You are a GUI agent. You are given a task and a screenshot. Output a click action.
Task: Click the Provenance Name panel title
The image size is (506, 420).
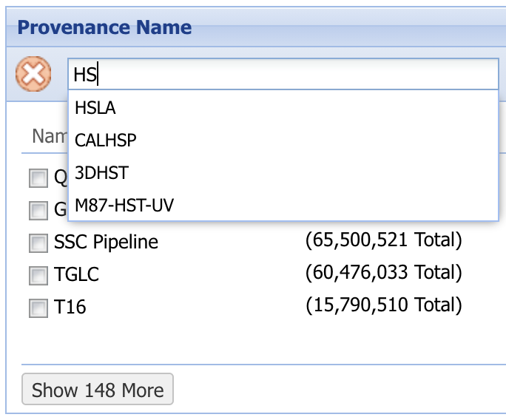(104, 28)
